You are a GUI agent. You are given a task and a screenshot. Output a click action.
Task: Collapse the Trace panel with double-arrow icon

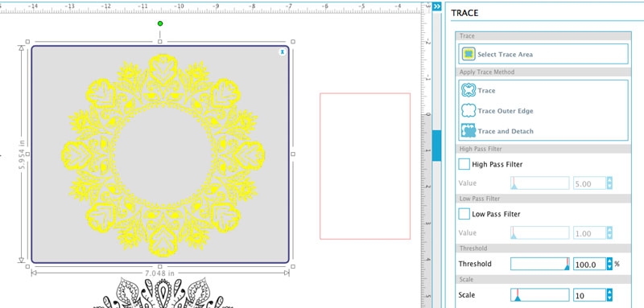coord(436,6)
